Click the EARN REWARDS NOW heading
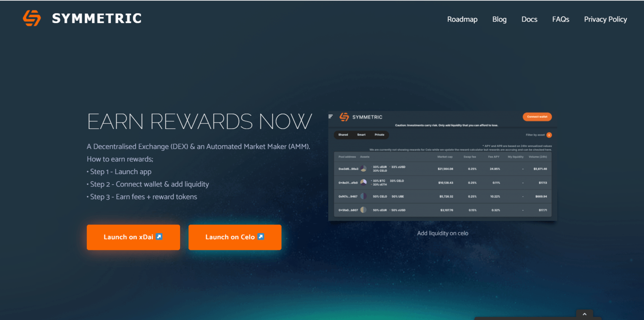Screen dimensions: 644x320 click(x=199, y=122)
